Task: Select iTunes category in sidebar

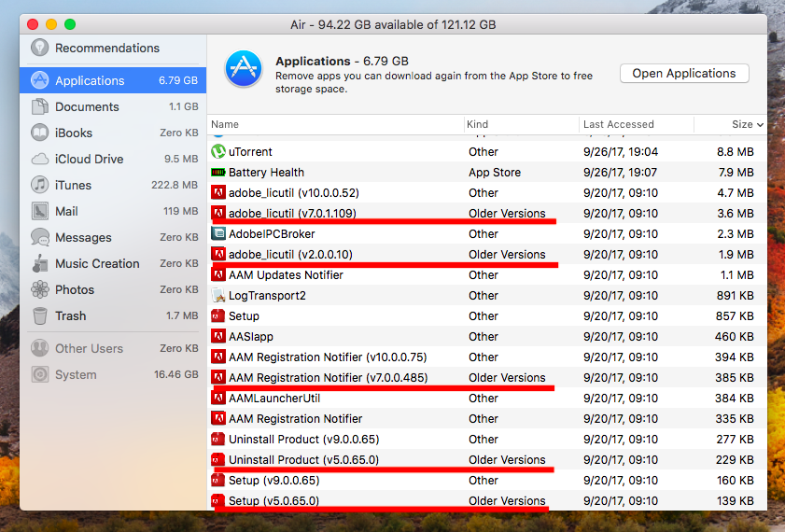Action: point(113,185)
